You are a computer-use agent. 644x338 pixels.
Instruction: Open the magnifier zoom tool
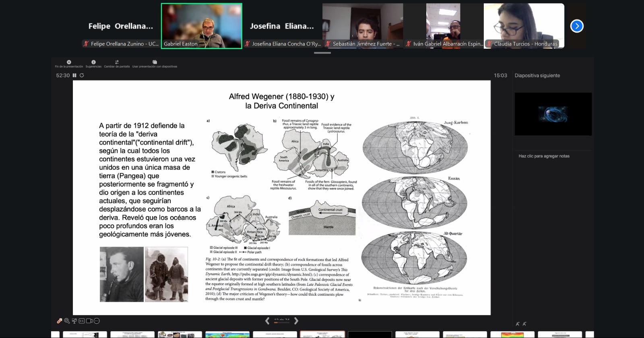[x=67, y=321]
